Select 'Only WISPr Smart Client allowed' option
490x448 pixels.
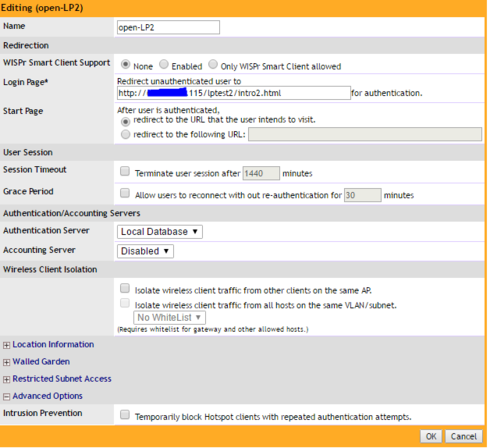213,64
